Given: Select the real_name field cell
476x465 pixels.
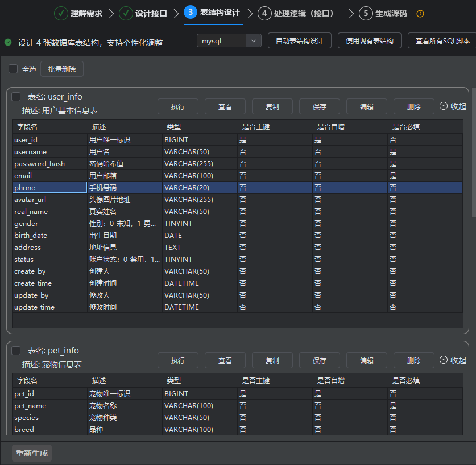Looking at the screenshot, I should tap(50, 211).
